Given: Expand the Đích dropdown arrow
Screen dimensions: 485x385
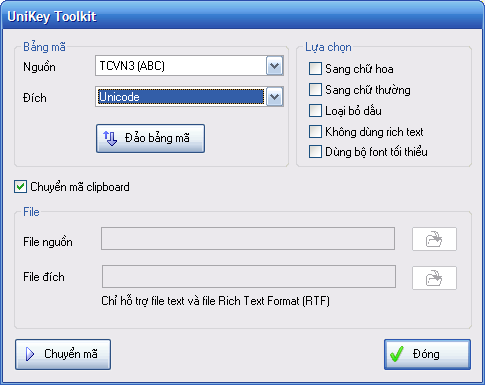Looking at the screenshot, I should pos(274,97).
